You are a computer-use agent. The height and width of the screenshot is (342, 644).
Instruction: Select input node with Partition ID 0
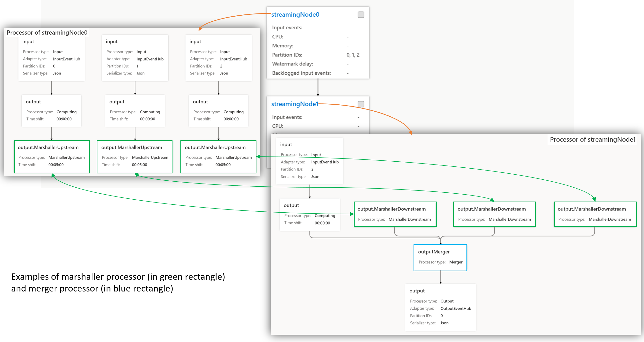point(51,57)
